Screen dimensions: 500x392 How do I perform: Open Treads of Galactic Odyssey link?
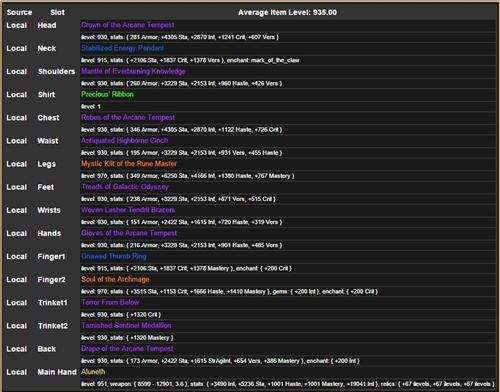[125, 187]
